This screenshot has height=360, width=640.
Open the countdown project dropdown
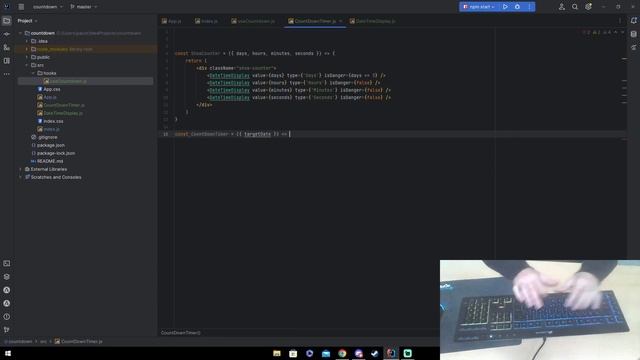[x=47, y=7]
